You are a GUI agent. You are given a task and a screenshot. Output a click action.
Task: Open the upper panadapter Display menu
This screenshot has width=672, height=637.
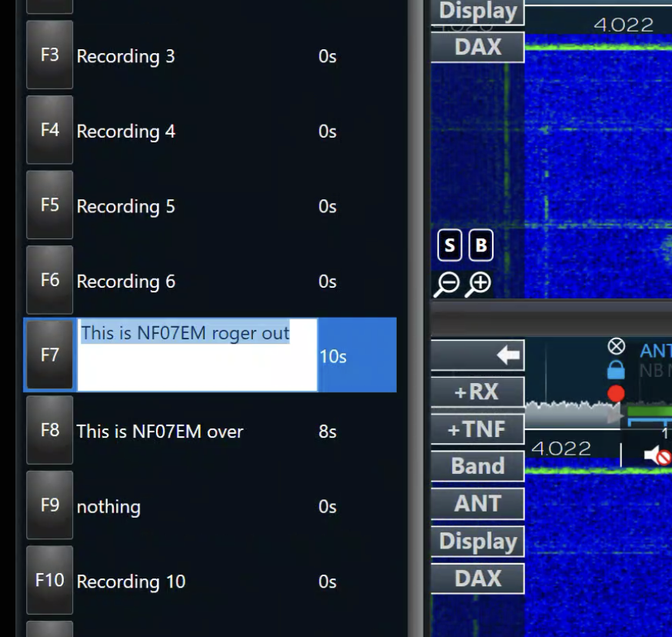pos(477,12)
